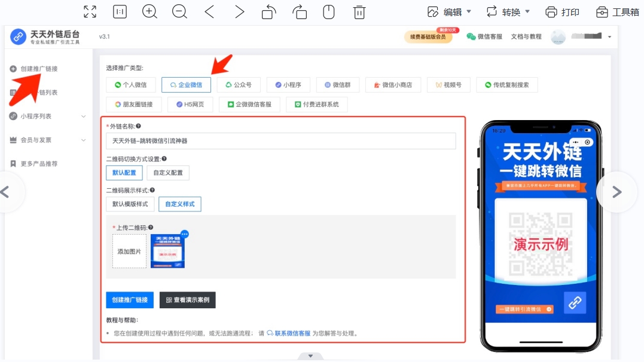The image size is (644, 362).
Task: Click the 外链名称 input field
Action: click(x=281, y=141)
